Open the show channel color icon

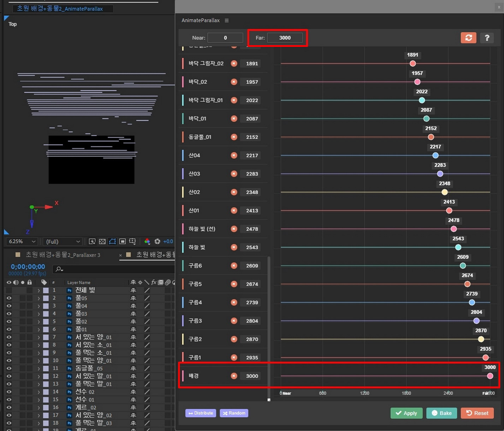pos(147,241)
